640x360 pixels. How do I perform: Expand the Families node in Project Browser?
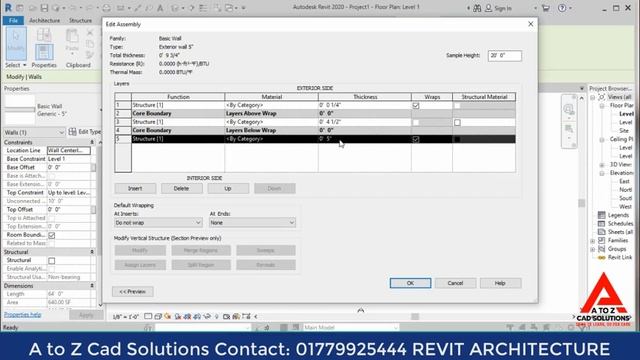click(593, 240)
